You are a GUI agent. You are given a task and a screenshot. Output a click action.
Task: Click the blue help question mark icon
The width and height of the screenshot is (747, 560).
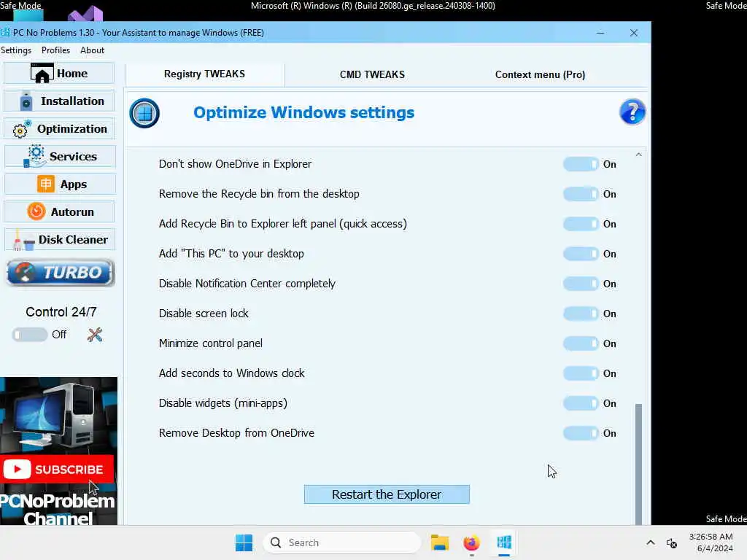(x=632, y=112)
